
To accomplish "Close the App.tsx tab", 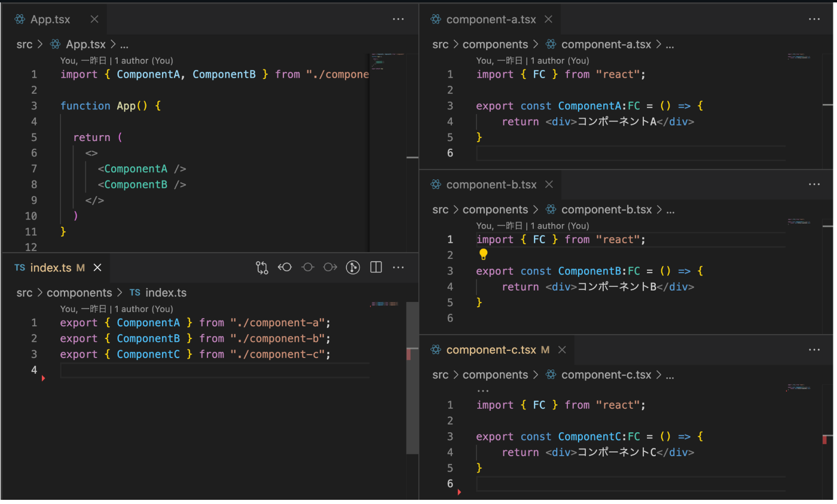I will coord(94,19).
